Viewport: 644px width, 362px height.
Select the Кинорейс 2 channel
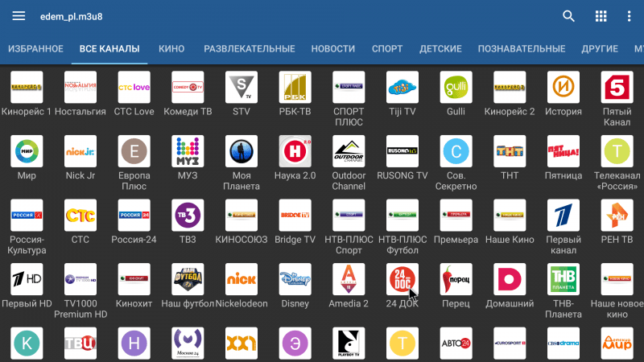pyautogui.click(x=510, y=87)
